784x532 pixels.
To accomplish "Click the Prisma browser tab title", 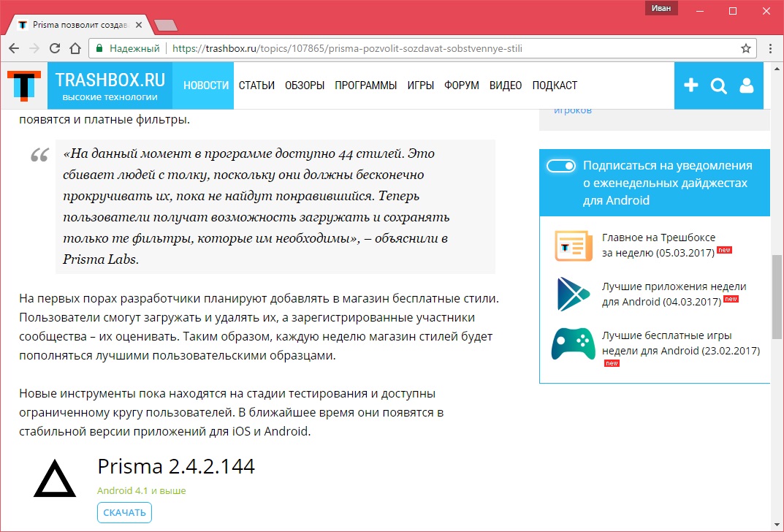I will point(80,25).
